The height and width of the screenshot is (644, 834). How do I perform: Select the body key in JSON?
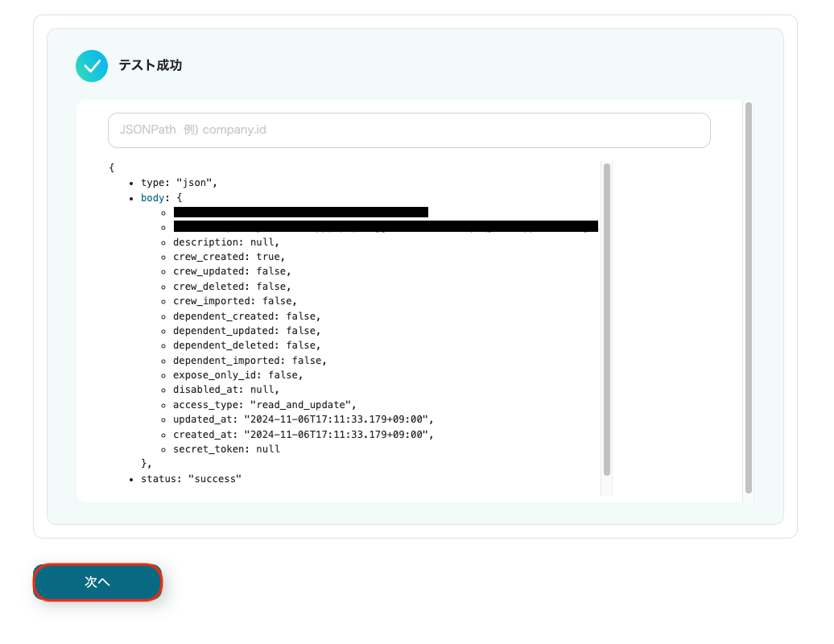coord(152,198)
